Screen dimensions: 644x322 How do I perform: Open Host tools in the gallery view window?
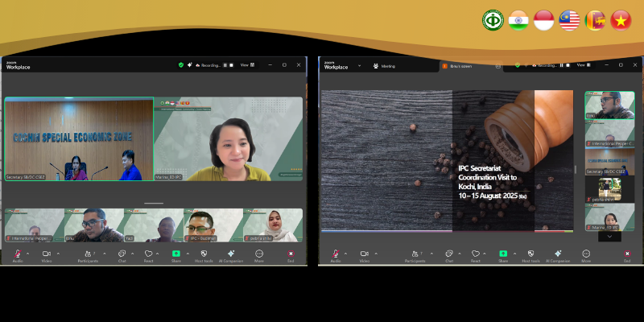click(204, 254)
